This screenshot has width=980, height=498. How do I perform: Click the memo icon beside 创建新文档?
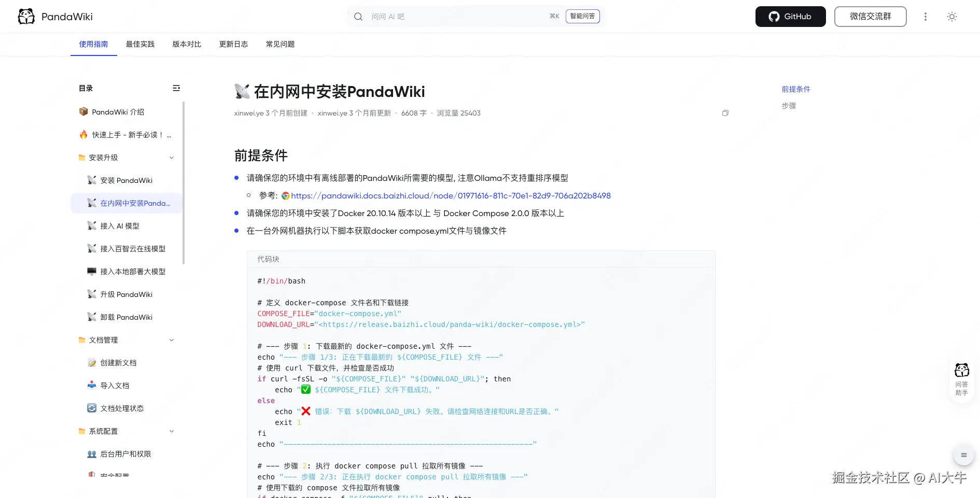tap(92, 362)
